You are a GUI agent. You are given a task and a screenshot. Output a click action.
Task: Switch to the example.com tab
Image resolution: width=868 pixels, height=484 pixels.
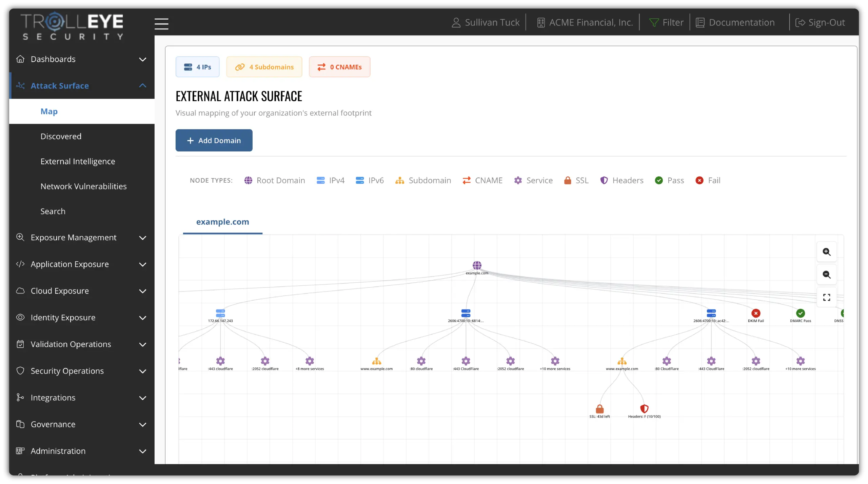click(222, 222)
